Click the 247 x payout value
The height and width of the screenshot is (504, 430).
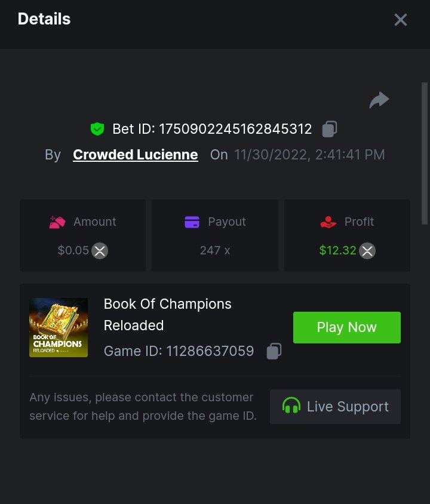tap(215, 251)
